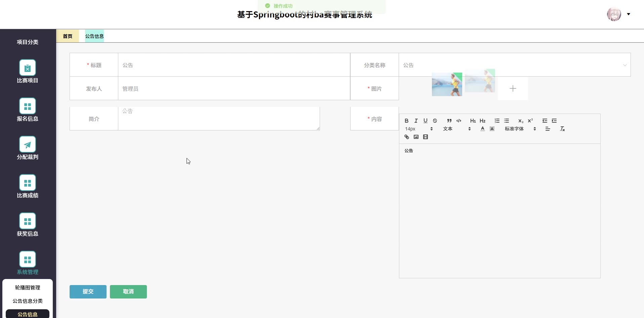Click into the 简介 summary textarea
This screenshot has height=318, width=644.
click(219, 118)
